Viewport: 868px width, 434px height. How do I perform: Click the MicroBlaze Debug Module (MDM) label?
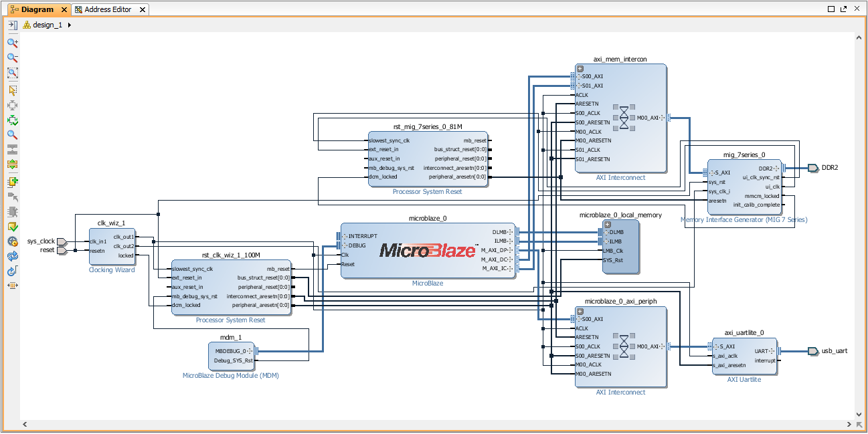[231, 376]
